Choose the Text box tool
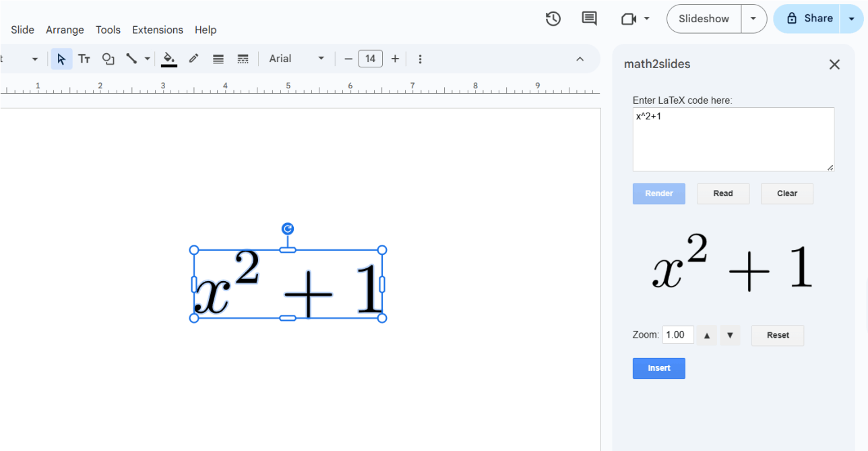 pyautogui.click(x=84, y=59)
